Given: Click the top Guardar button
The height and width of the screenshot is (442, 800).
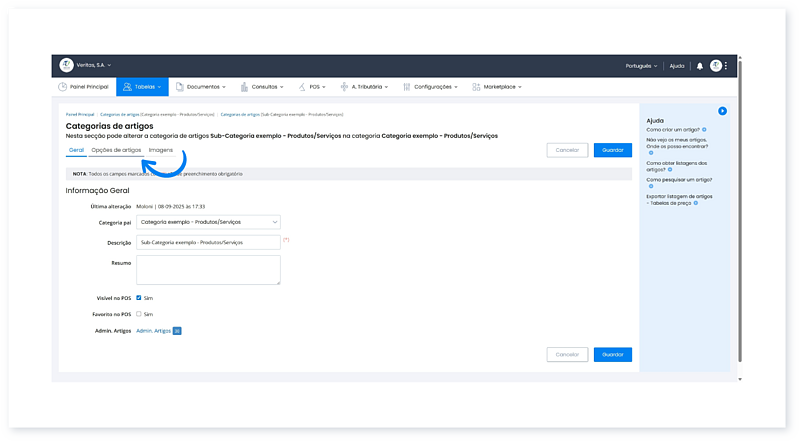Looking at the screenshot, I should click(x=612, y=150).
